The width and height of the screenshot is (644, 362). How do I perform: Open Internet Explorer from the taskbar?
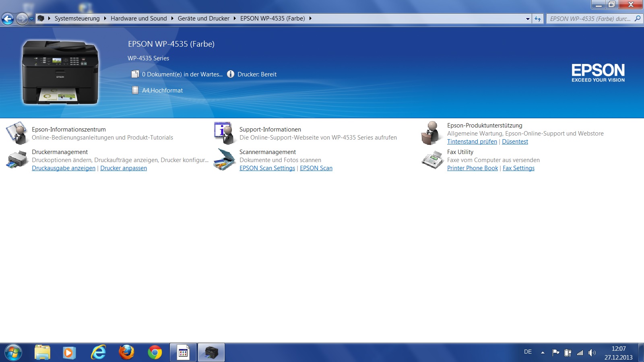[98, 353]
